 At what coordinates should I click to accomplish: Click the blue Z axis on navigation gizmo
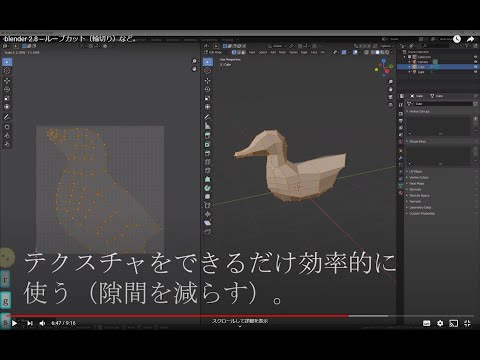pos(384,61)
